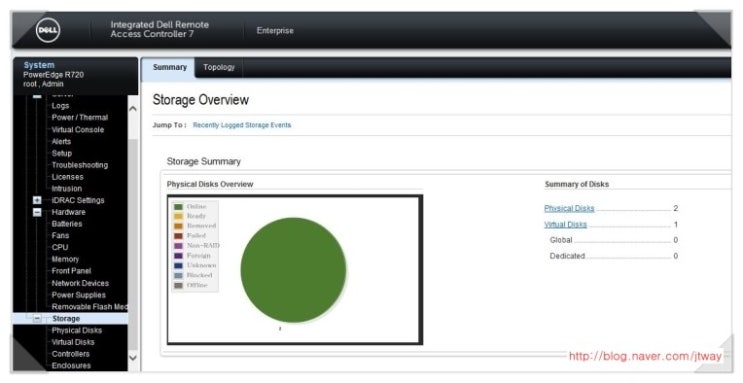Click the sidebar scroll down arrow
This screenshot has width=743, height=383.
pos(133,358)
